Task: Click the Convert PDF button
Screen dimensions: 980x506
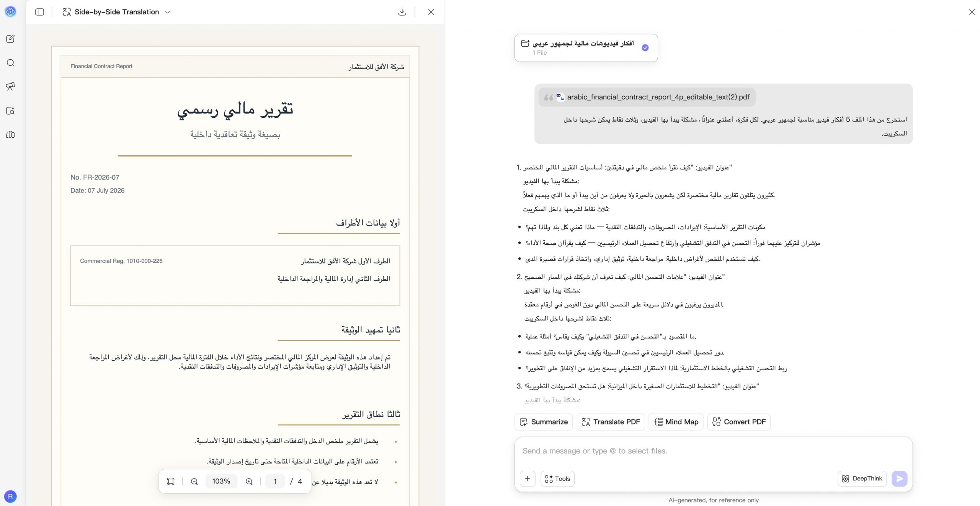Action: (x=739, y=422)
